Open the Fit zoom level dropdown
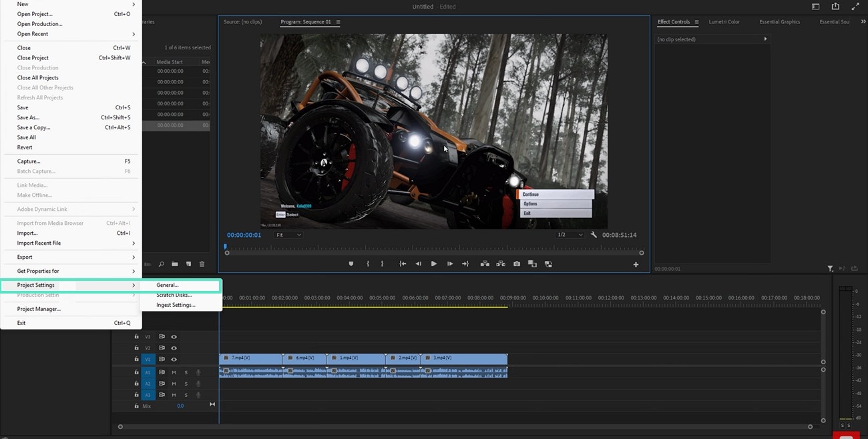Image resolution: width=868 pixels, height=439 pixels. pos(288,235)
